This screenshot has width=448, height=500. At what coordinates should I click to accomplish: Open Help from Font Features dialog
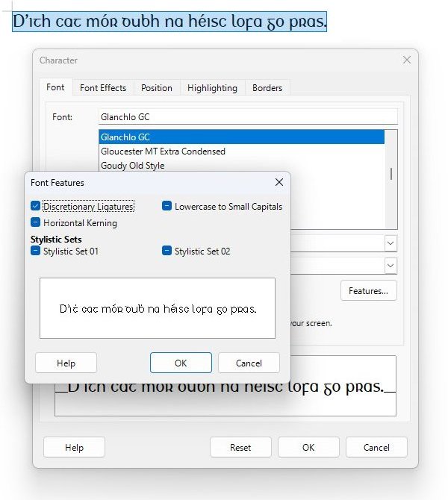66,363
